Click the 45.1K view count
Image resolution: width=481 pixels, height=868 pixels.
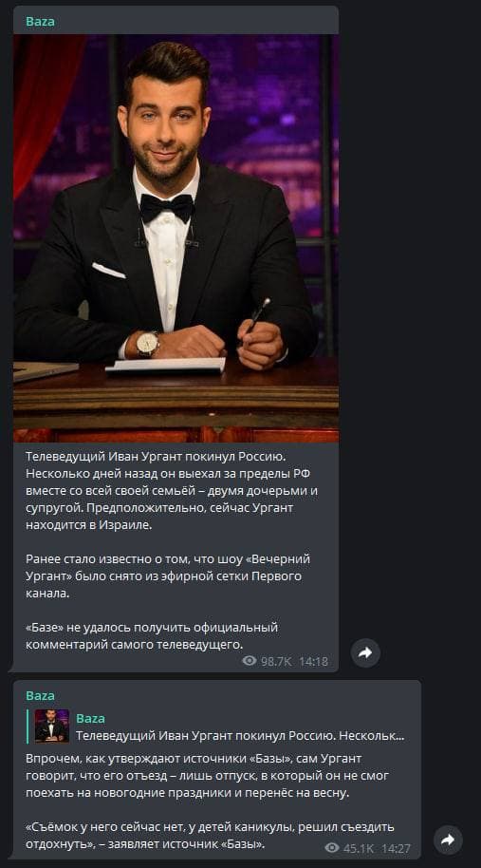tap(359, 848)
